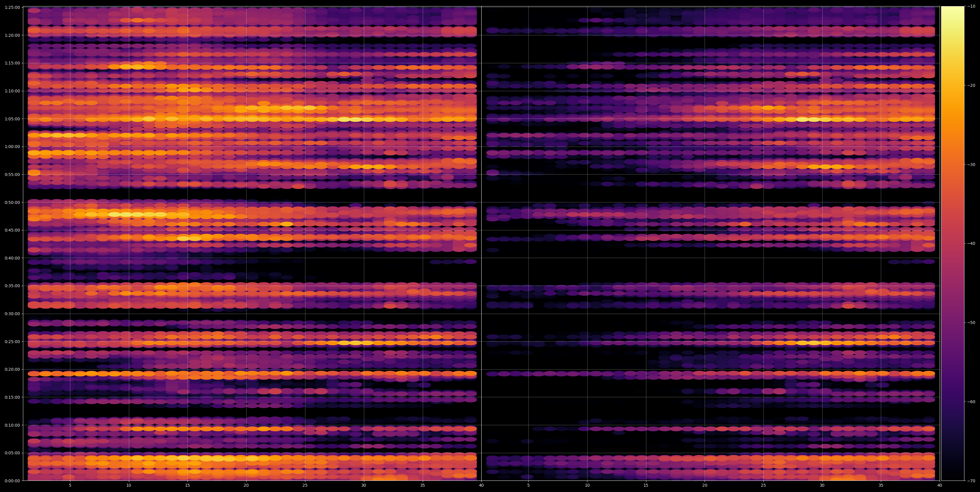Click the 0:40:00 y-axis tick label

coord(12,258)
